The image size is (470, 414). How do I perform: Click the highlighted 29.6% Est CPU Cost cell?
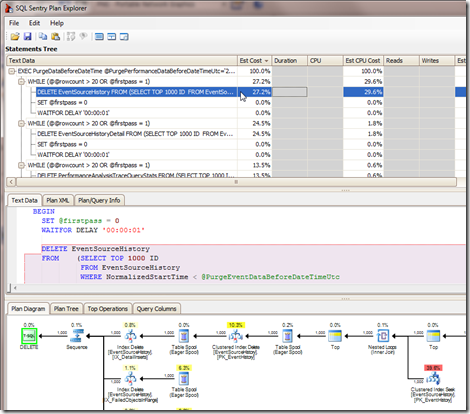pyautogui.click(x=363, y=92)
